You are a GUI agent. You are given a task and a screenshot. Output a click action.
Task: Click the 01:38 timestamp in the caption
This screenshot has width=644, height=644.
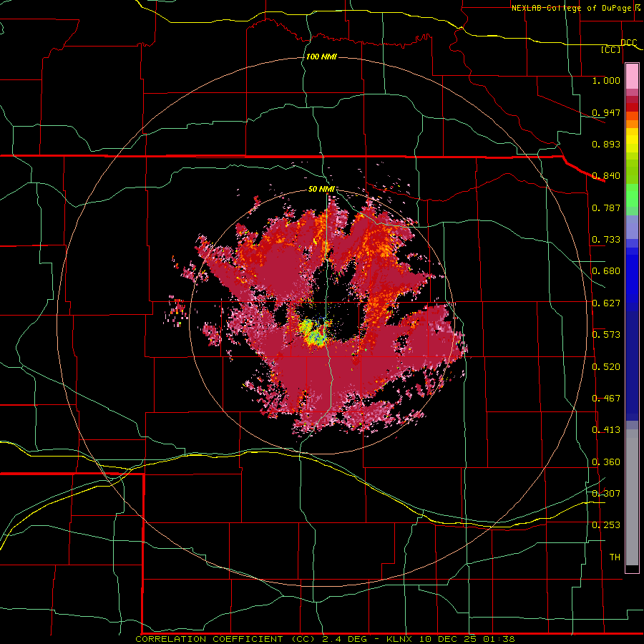[500, 639]
